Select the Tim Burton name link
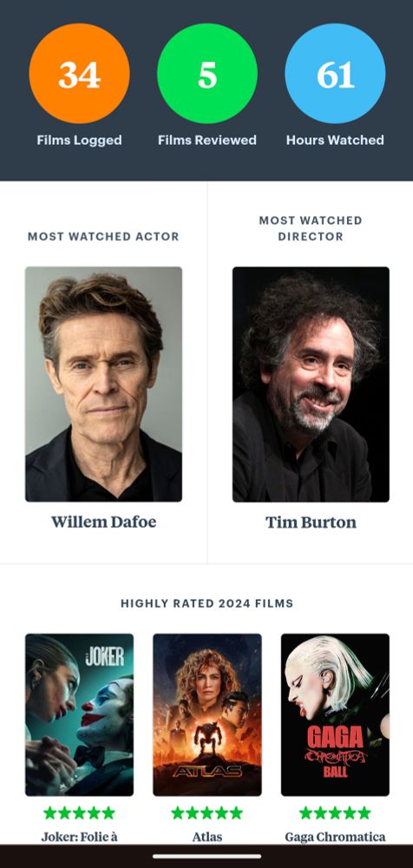 click(311, 522)
